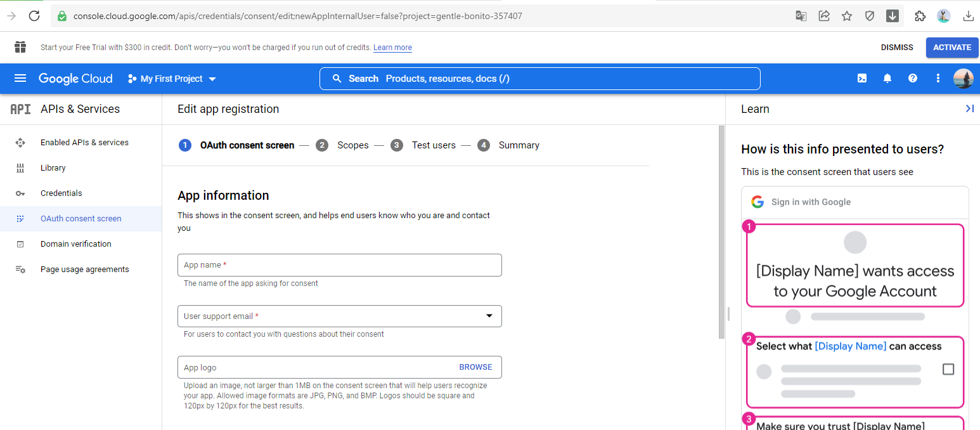Expand the My First Project selector
This screenshot has width=980, height=430.
click(x=172, y=79)
